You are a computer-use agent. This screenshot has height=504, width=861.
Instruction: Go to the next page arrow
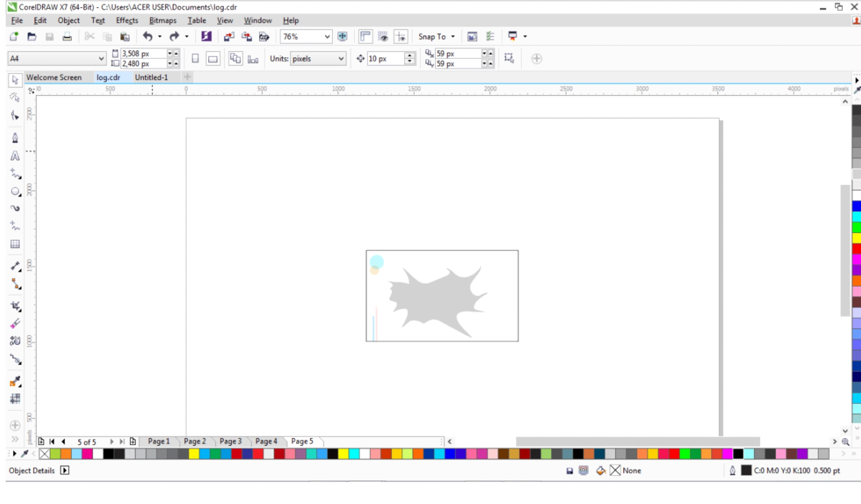[111, 442]
